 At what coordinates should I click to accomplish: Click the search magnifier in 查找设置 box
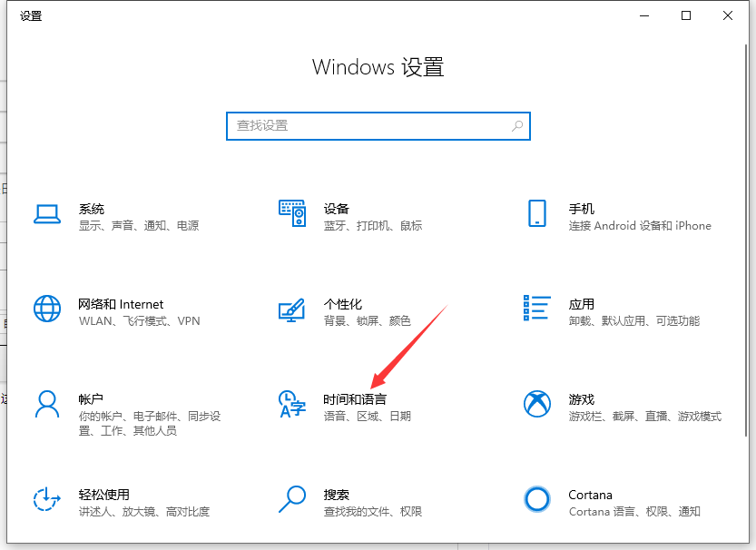pos(517,126)
